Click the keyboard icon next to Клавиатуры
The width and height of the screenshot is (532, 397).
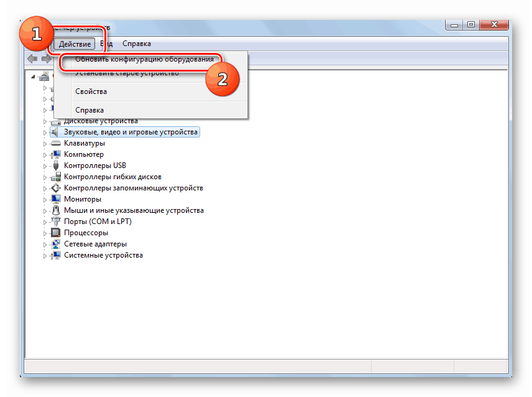click(x=55, y=143)
